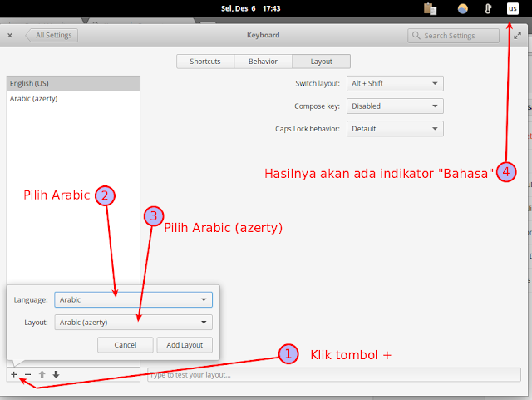Viewport: 532px width, 400px height.
Task: Open the Layout dropdown showing Arabic (azerty)
Action: click(133, 322)
